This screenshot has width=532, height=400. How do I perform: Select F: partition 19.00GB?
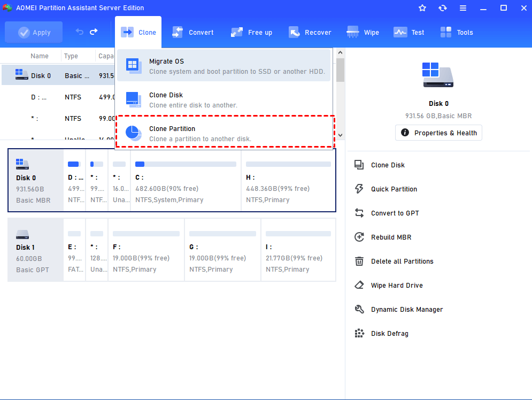coord(146,250)
